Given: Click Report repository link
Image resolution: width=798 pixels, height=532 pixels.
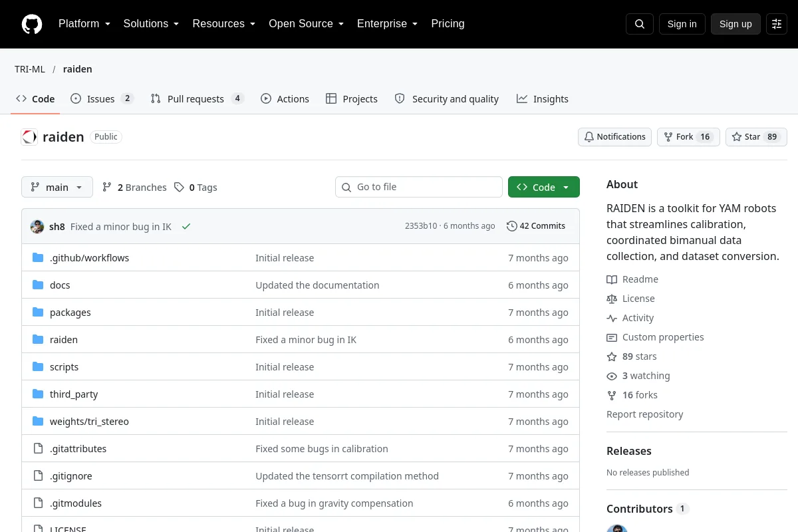Looking at the screenshot, I should 644,414.
